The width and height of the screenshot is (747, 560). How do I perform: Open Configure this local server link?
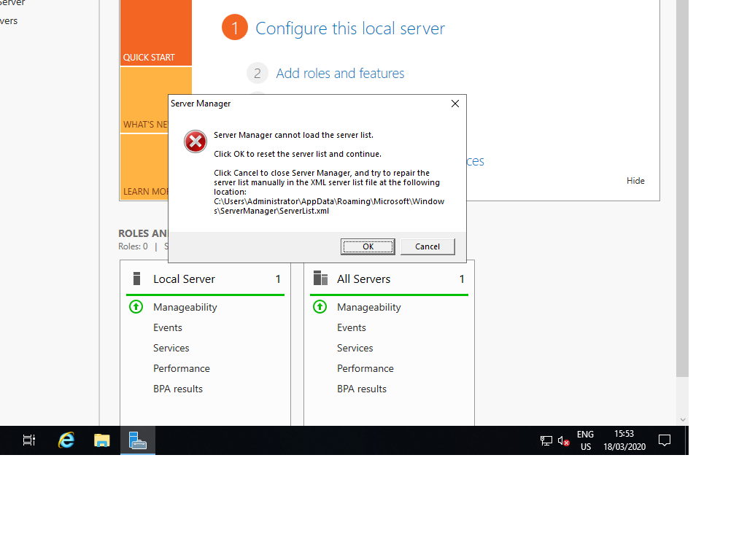coord(349,28)
